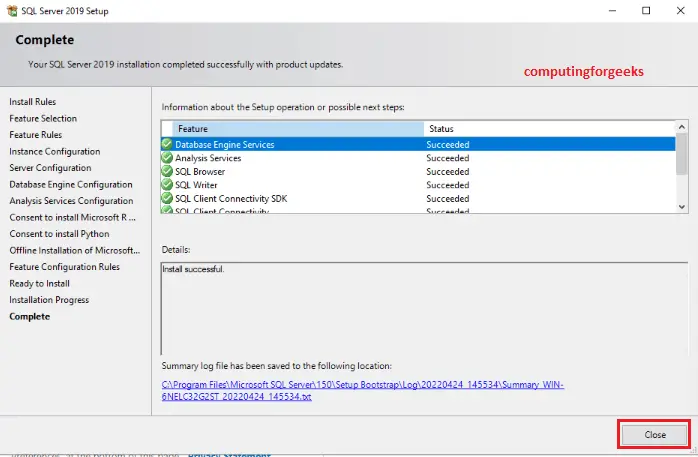Click Feature Selection in the step list
The width and height of the screenshot is (698, 457).
coord(43,118)
